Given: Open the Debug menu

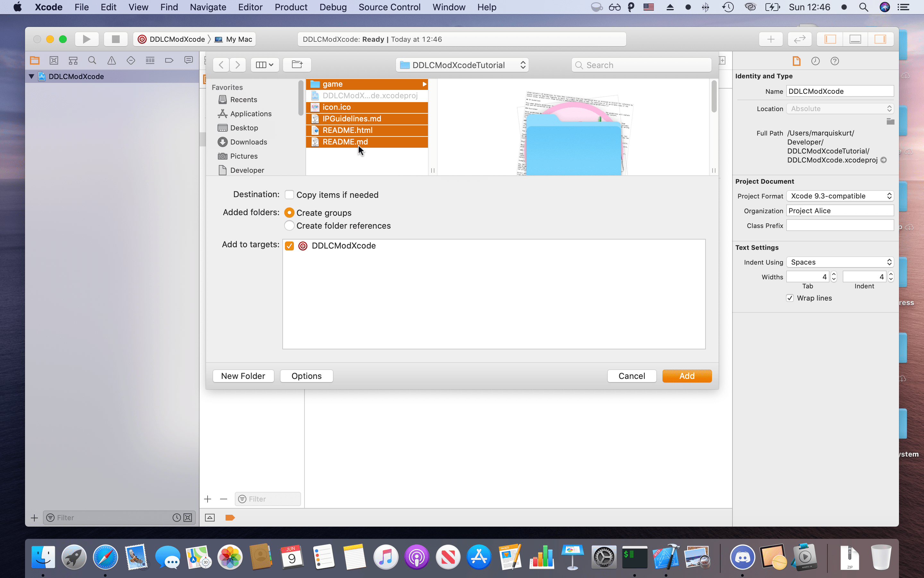Looking at the screenshot, I should pos(333,7).
